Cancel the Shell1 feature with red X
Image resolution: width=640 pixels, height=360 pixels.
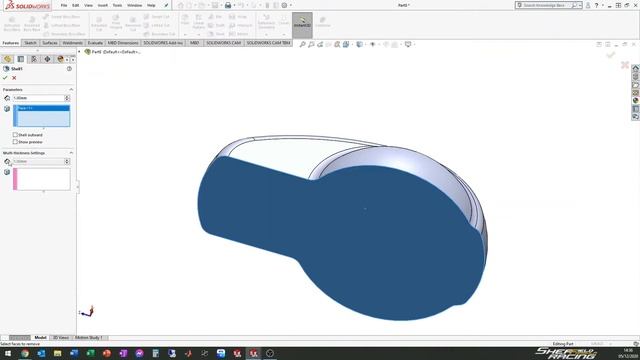[x=14, y=78]
